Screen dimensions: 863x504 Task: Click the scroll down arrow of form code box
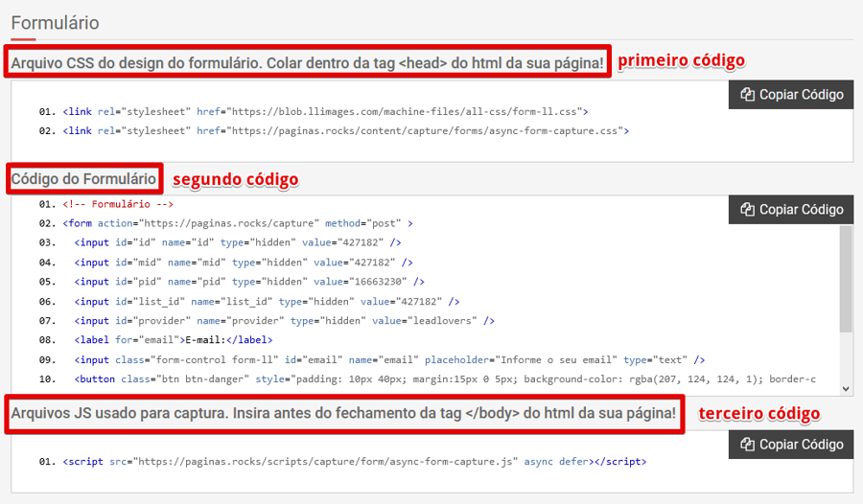[x=846, y=388]
